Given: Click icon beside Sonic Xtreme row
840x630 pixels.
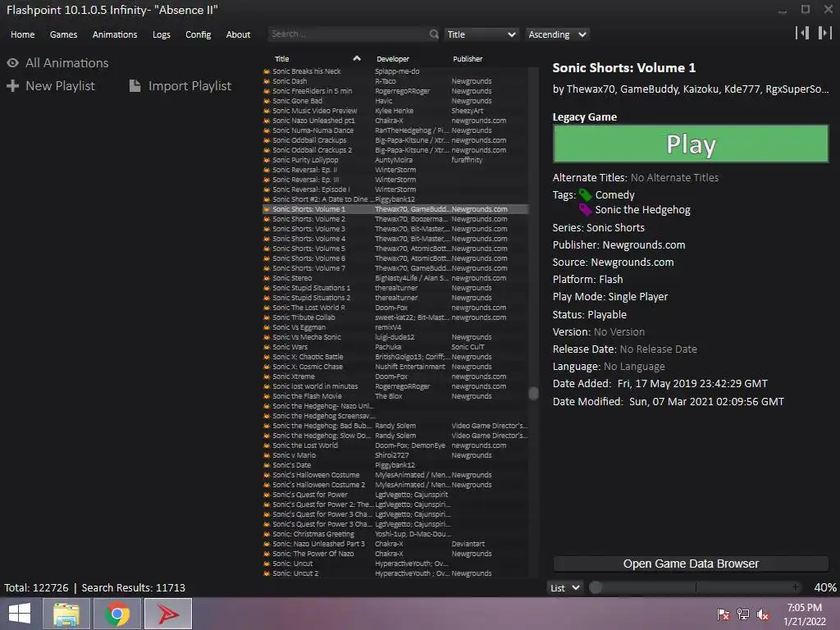Looking at the screenshot, I should 267,376.
